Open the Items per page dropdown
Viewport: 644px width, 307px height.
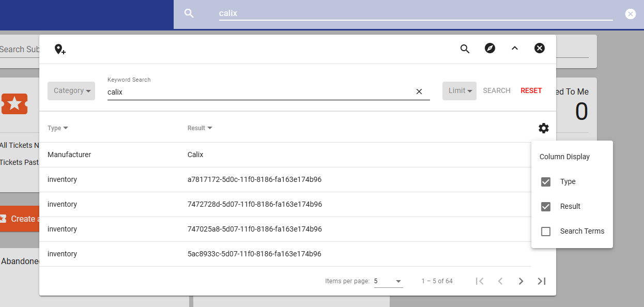click(x=388, y=281)
